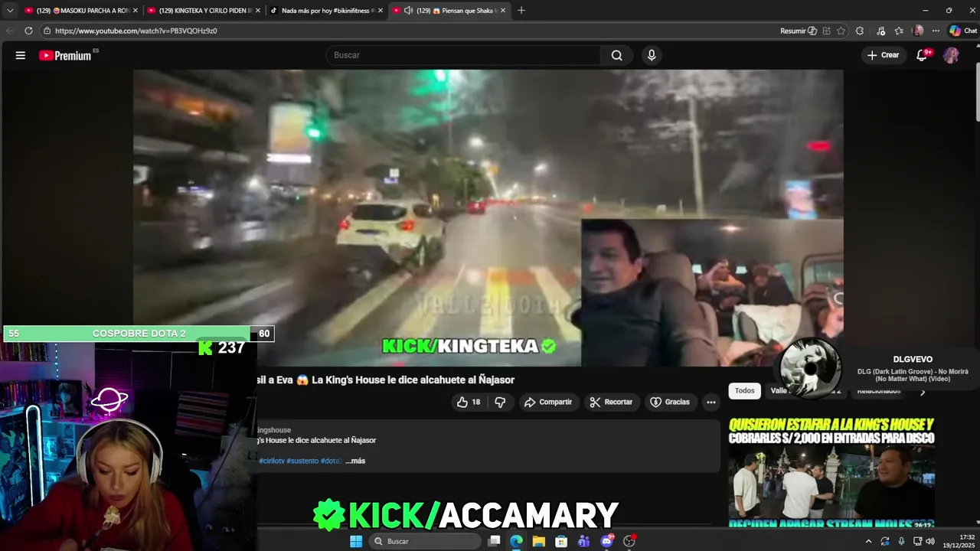Close the Nada más por hoy tab
This screenshot has height=551, width=980.
point(380,11)
